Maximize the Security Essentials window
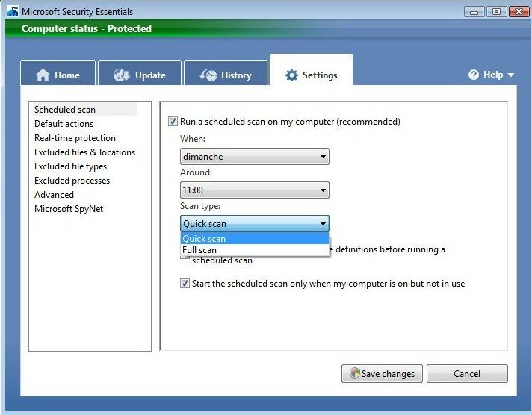 [496, 12]
